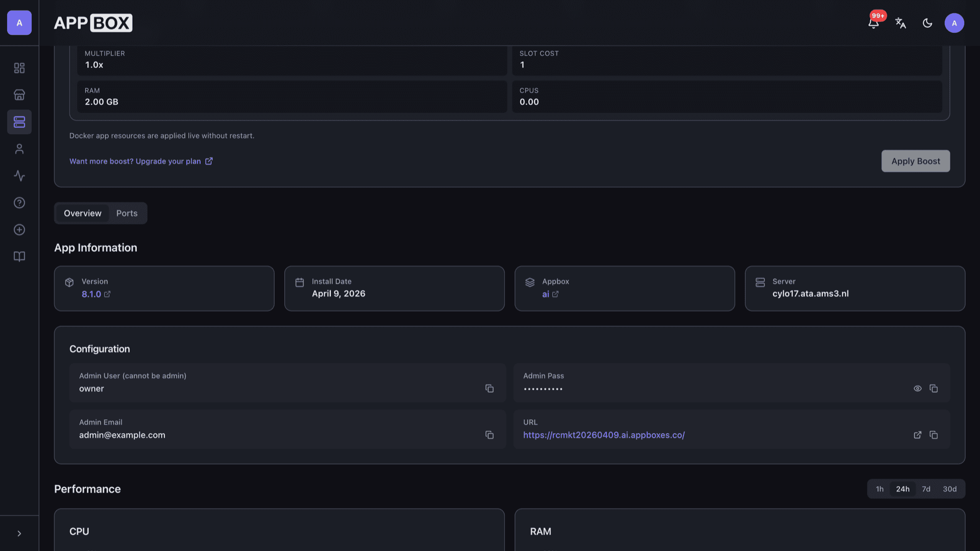Click the Apply Boost button

tap(916, 161)
